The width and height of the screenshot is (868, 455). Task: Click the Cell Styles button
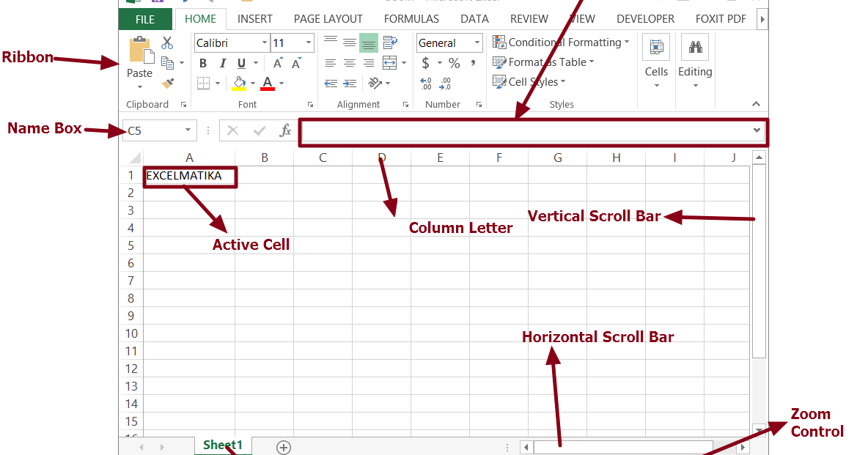coord(530,81)
